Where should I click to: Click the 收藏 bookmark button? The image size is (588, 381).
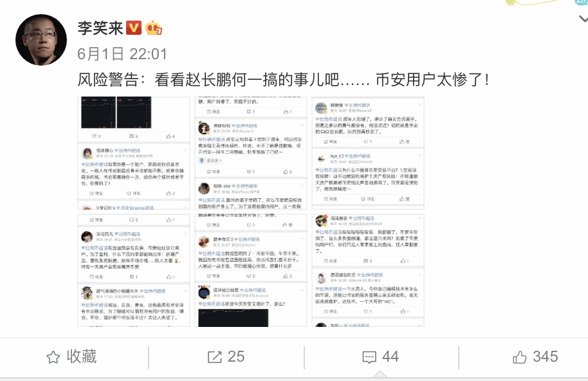click(71, 357)
